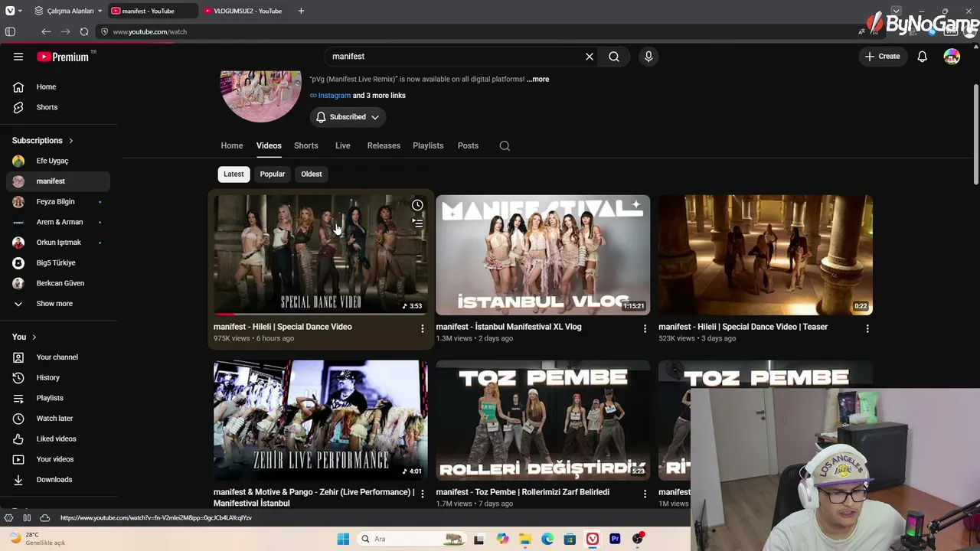This screenshot has width=980, height=551.
Task: Open Your videos in sidebar
Action: [58, 459]
